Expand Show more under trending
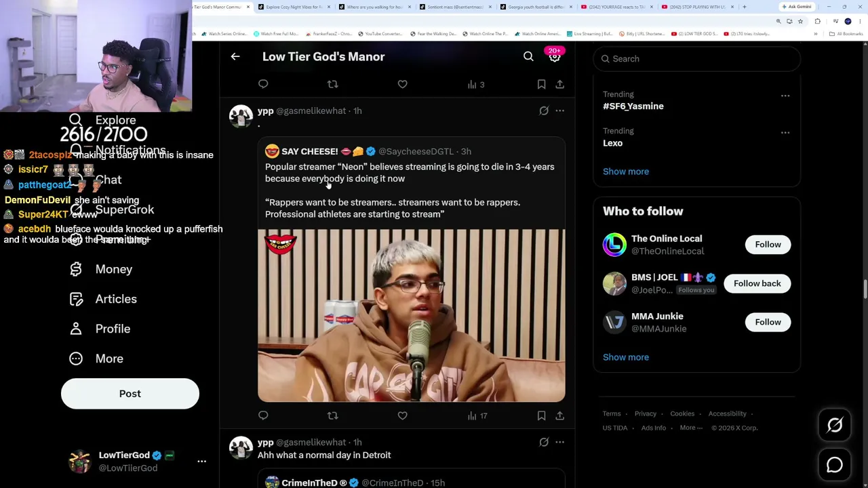The width and height of the screenshot is (868, 488). click(626, 171)
